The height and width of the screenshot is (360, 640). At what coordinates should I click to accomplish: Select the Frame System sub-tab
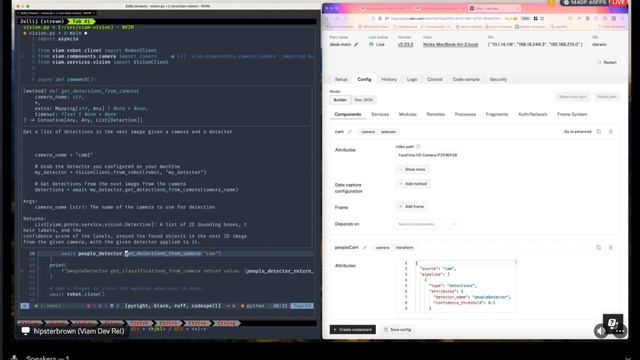572,114
